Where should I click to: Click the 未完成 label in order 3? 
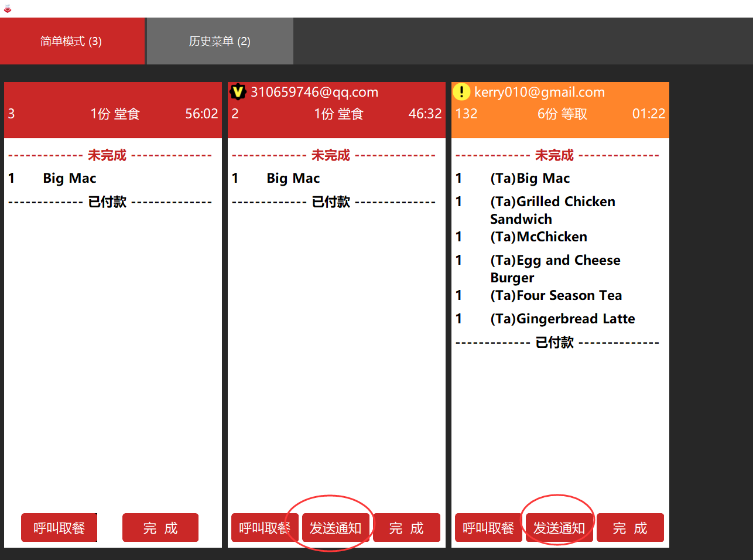(x=107, y=155)
